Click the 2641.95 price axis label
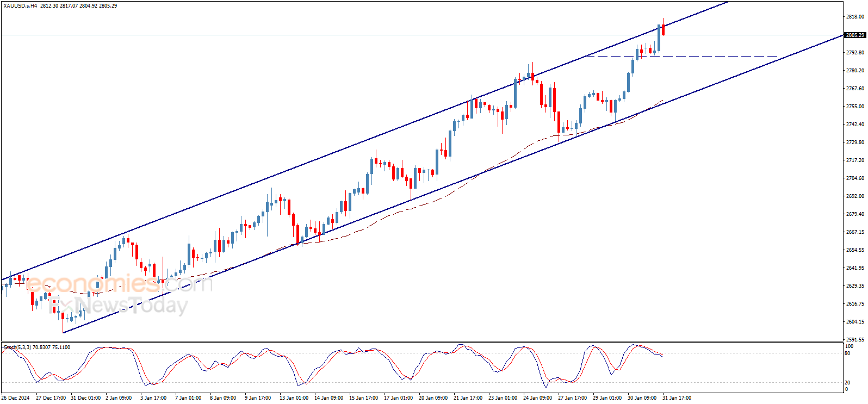Screen dimensions: 868x404 (855, 268)
